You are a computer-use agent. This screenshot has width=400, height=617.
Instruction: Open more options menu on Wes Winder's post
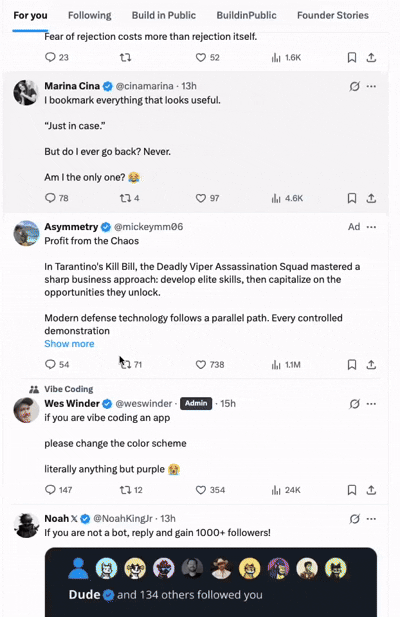coord(371,404)
